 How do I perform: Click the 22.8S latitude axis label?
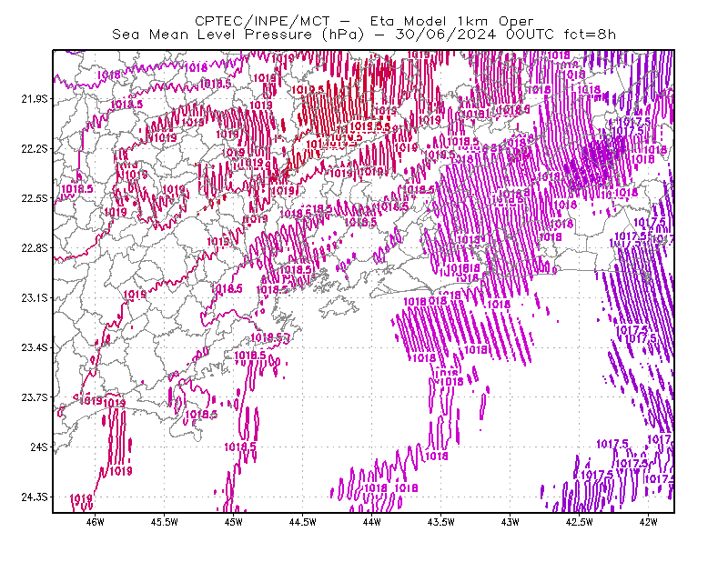tap(35, 248)
